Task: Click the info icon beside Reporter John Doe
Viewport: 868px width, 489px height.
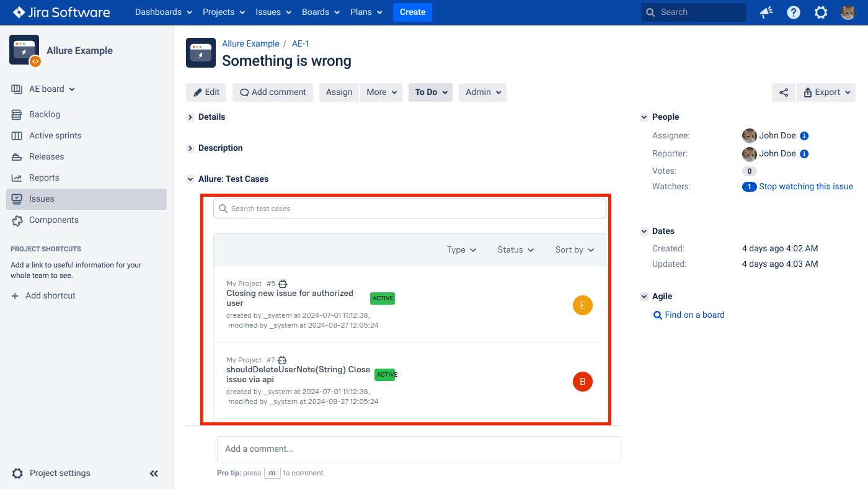Action: point(804,154)
